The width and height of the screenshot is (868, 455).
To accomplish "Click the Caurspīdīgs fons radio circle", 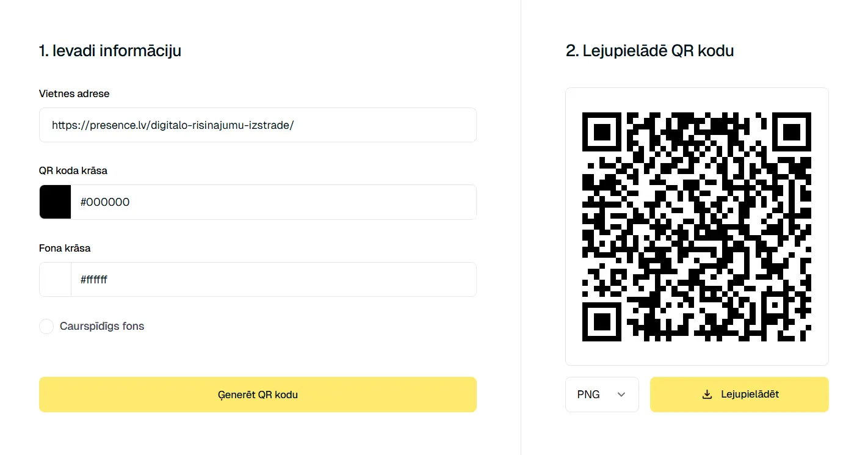I will pyautogui.click(x=46, y=326).
